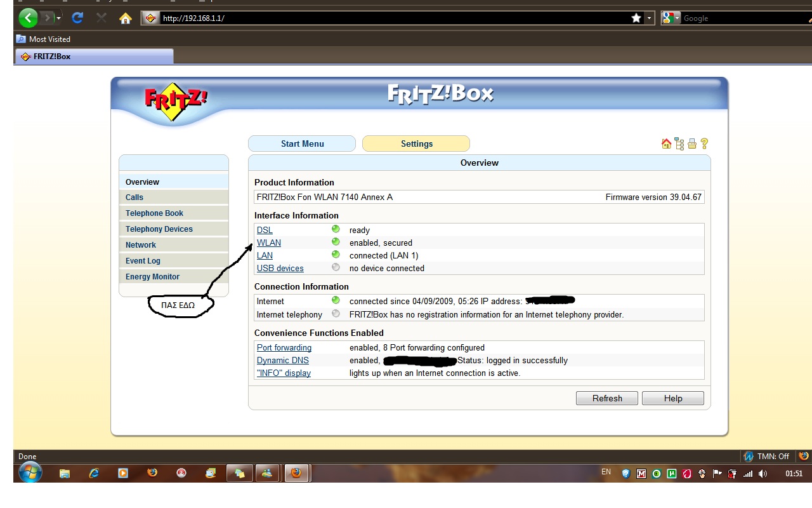Go back with the green browser arrow
The image size is (812, 508).
point(28,18)
